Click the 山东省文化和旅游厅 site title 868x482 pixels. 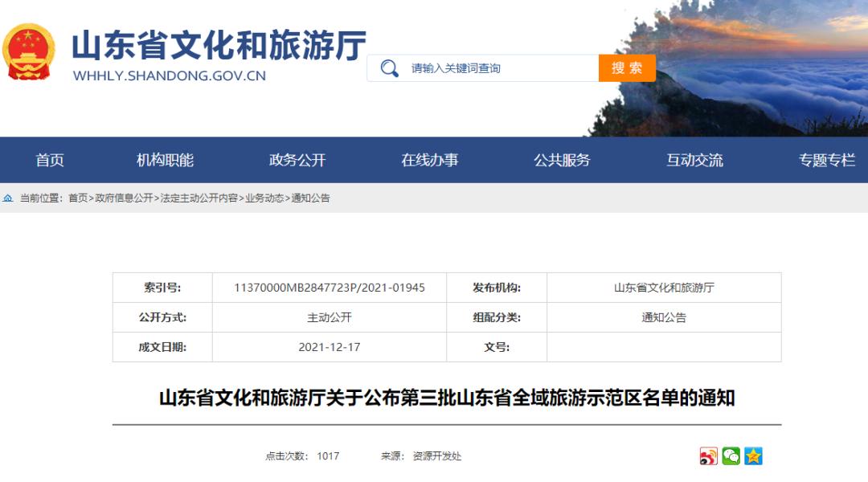tap(219, 45)
